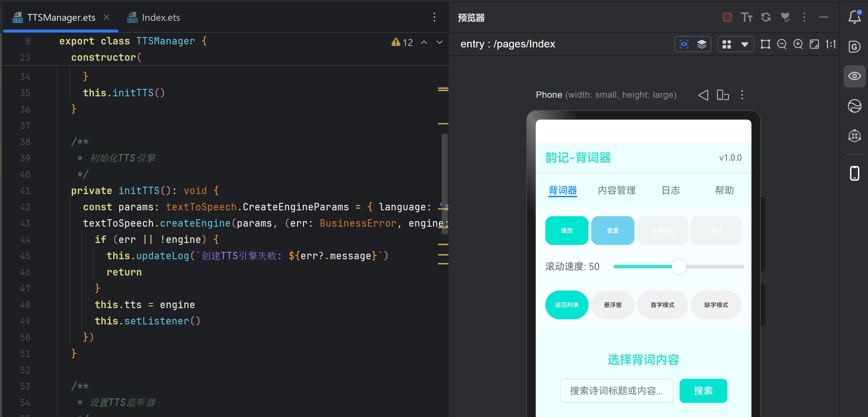Select the text size (Tt) icon in previewer toolbar
Screen dimensions: 868x417
click(747, 17)
